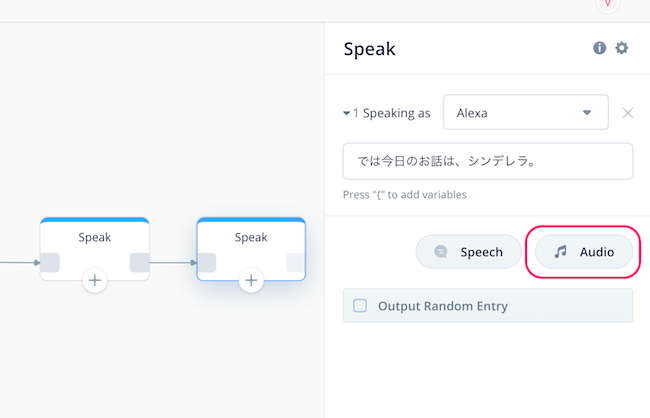
Task: Enable the Output Random Entry checkbox
Action: 360,306
